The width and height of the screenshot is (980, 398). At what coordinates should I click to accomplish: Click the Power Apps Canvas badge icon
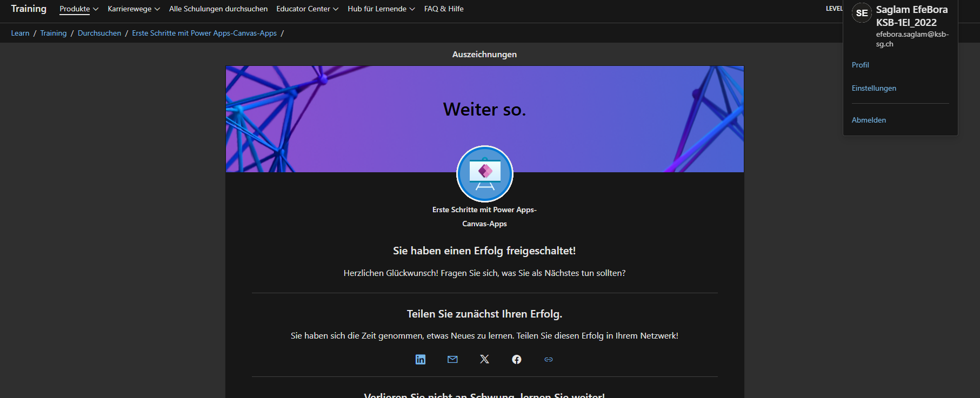(x=484, y=173)
